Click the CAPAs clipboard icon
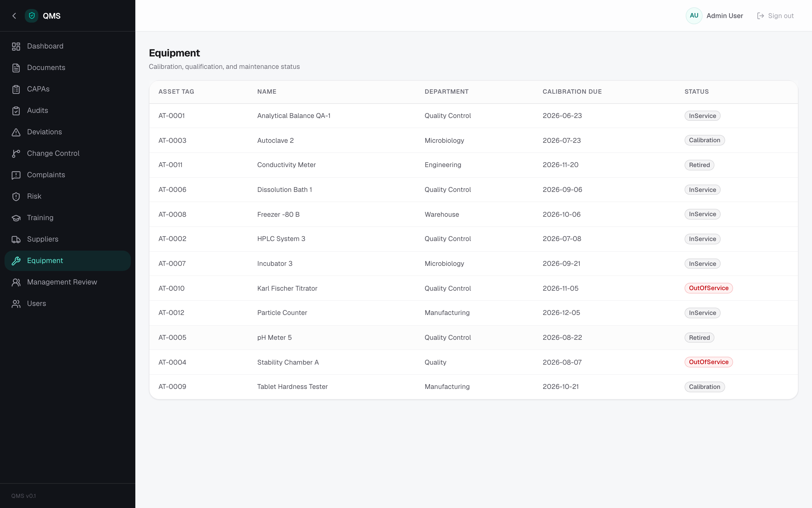 pyautogui.click(x=16, y=89)
